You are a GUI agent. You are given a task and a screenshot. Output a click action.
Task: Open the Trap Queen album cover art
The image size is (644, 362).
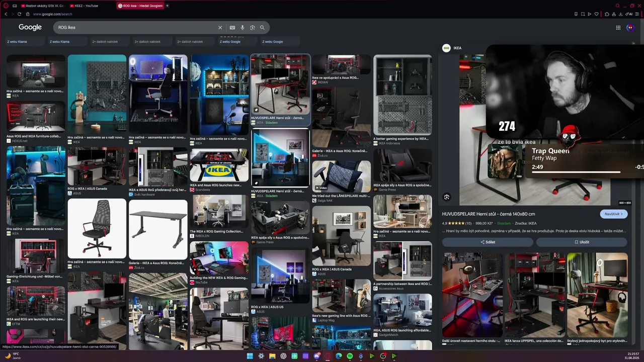[x=505, y=162]
